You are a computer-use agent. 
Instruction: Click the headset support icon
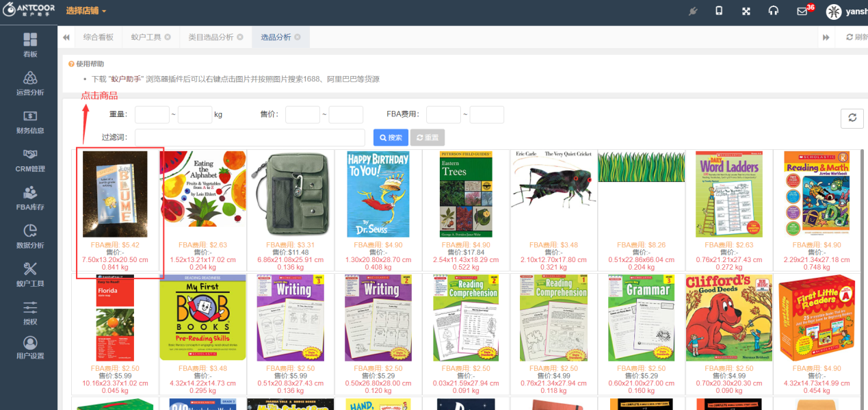(x=774, y=11)
